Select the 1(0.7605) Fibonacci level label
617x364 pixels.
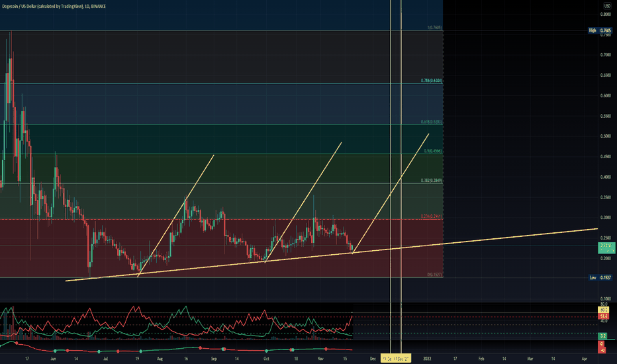(434, 28)
